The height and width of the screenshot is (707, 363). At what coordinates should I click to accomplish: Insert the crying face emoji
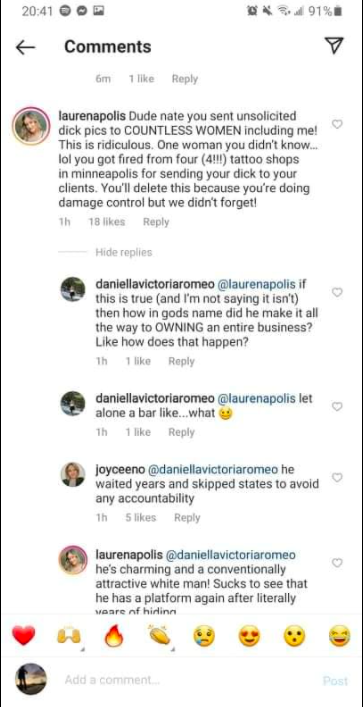[205, 637]
